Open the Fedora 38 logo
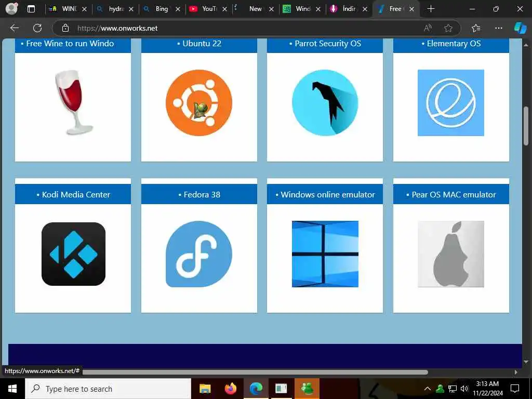The height and width of the screenshot is (399, 532). (199, 254)
